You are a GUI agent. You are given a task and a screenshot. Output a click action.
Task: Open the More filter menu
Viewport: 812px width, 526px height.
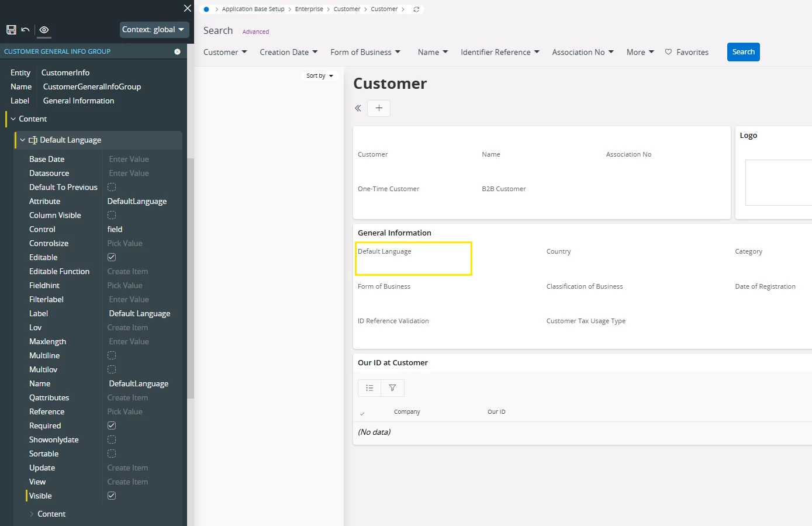coord(640,52)
